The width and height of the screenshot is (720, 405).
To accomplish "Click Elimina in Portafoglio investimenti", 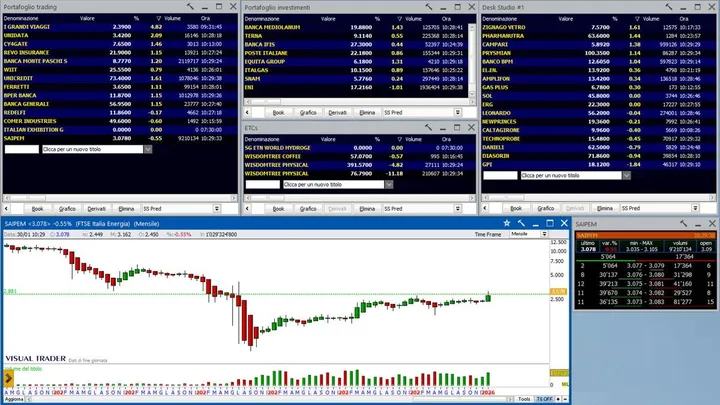I will tap(367, 112).
